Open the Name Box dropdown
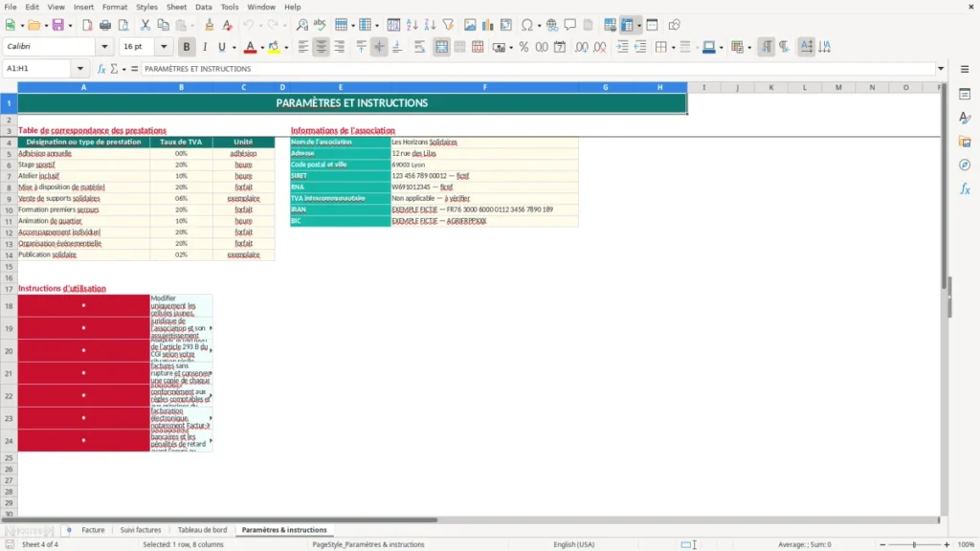980x551 pixels. (80, 69)
